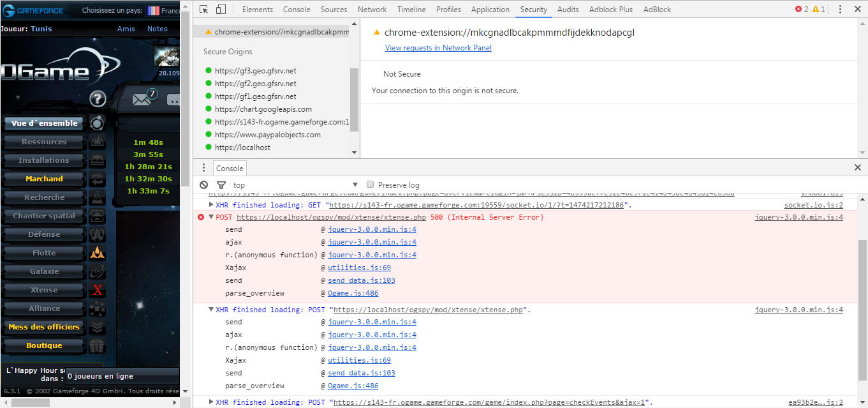Toggle the device toolbar icon in DevTools
The image size is (868, 408).
221,10
